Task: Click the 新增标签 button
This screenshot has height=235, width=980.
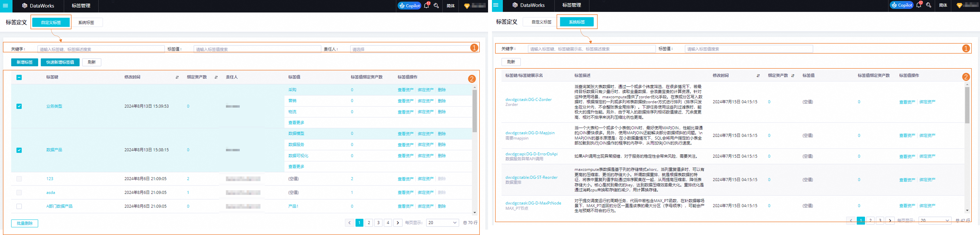Action: 24,62
